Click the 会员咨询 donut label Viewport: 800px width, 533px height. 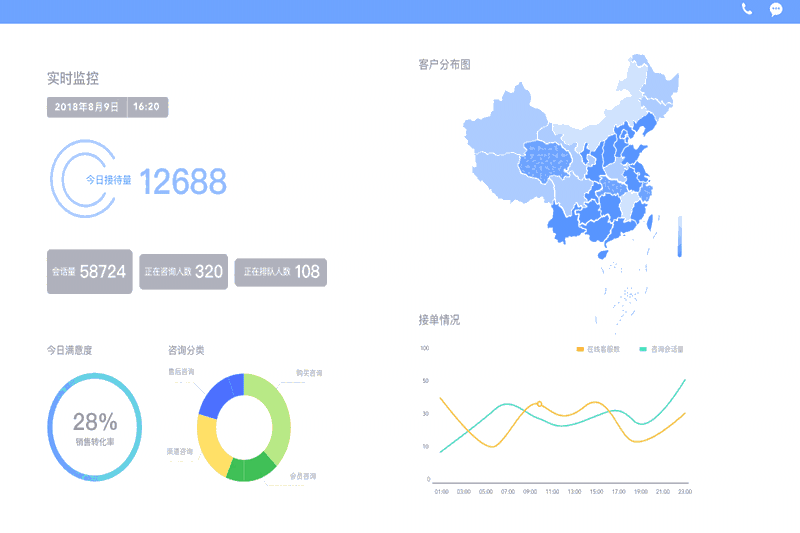coord(303,476)
